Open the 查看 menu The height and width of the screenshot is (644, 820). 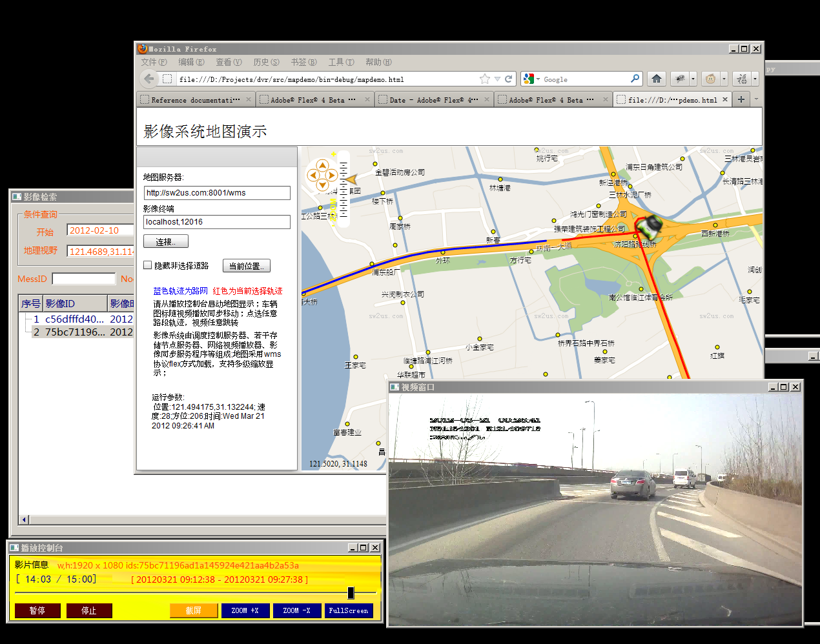coord(229,62)
